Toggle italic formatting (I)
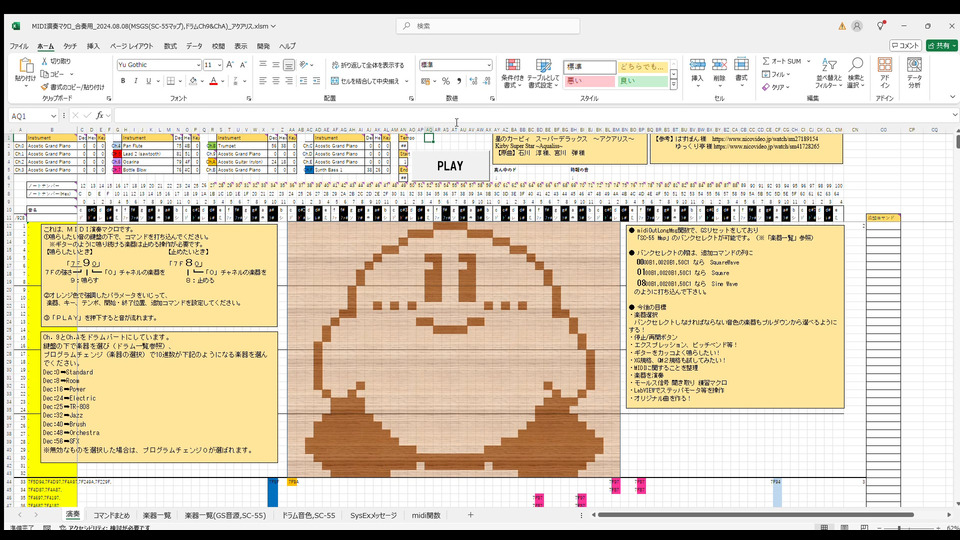This screenshot has width=960, height=540. pos(135,82)
